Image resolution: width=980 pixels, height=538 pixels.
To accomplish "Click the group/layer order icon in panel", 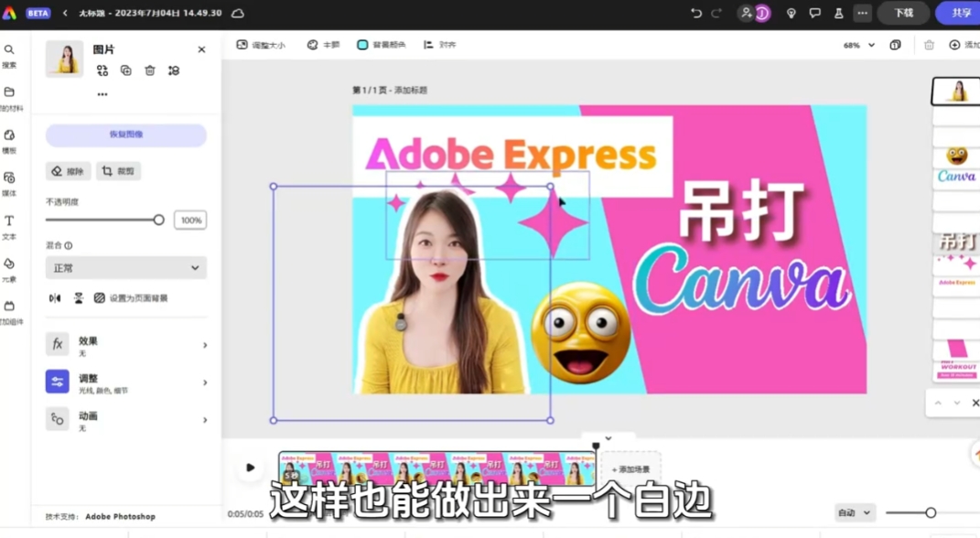I will (x=174, y=70).
